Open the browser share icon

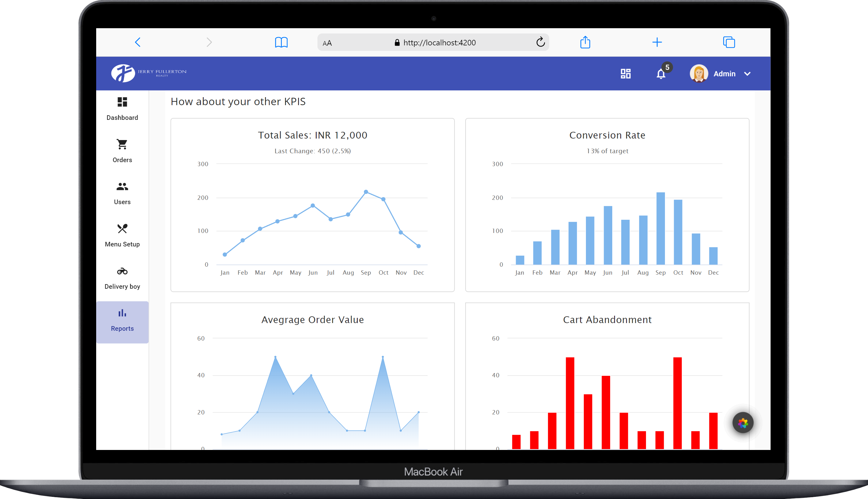pyautogui.click(x=585, y=42)
